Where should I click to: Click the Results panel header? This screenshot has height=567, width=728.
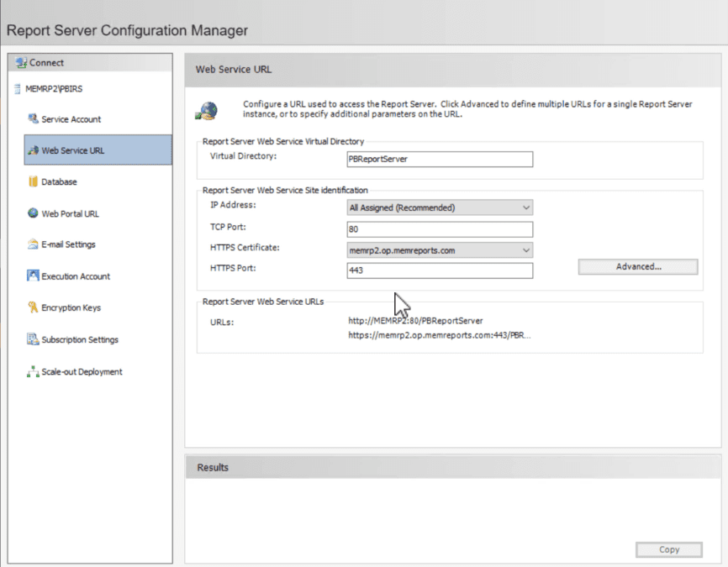(x=452, y=467)
